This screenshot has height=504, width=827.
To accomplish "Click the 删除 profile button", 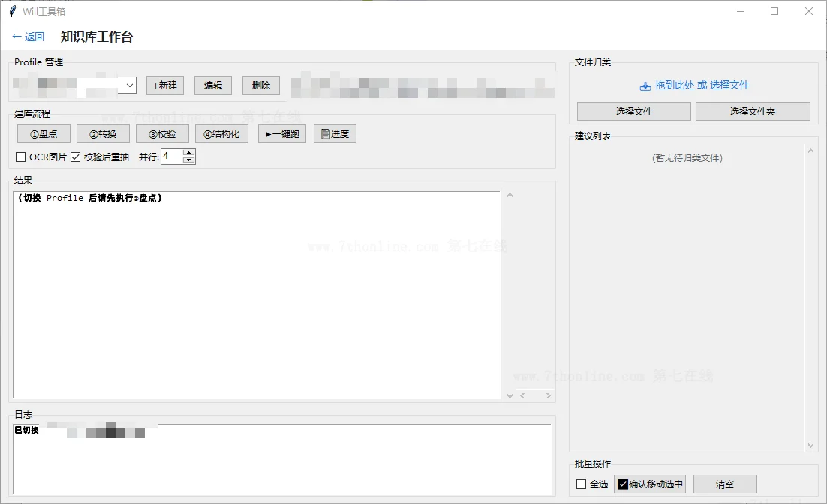I will point(261,85).
